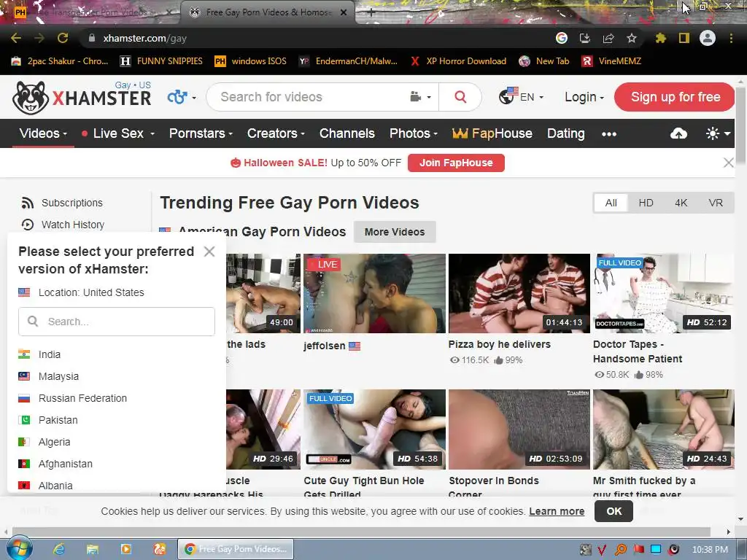747x560 pixels.
Task: Click Sign up for free button
Action: tap(675, 97)
